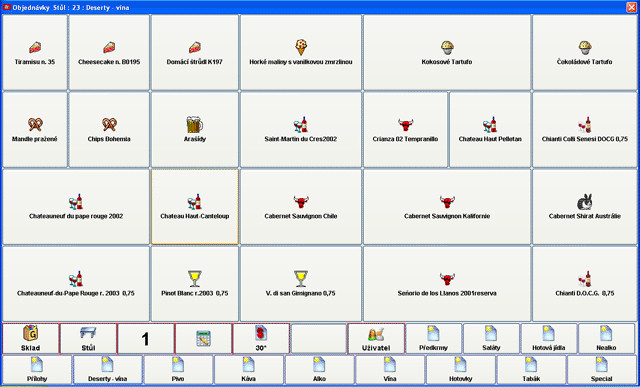Order Horké maliny s vanilkovou zmrzlinou
The image size is (640, 387).
[x=301, y=53]
